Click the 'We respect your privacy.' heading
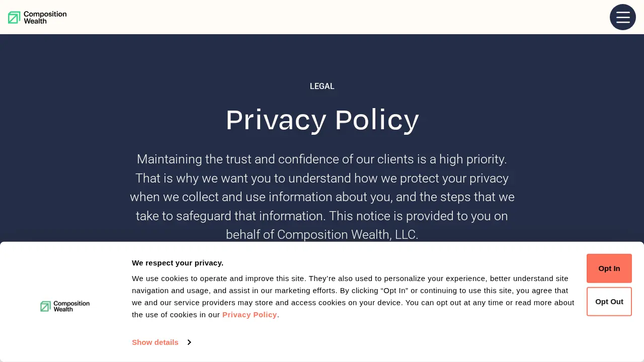This screenshot has width=644, height=362. point(178,263)
